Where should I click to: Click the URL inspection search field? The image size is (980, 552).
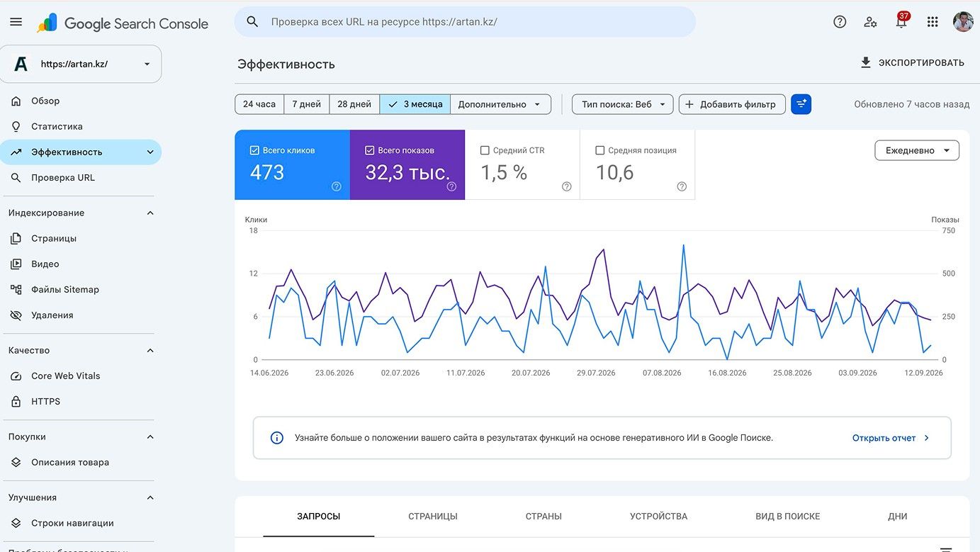[465, 22]
